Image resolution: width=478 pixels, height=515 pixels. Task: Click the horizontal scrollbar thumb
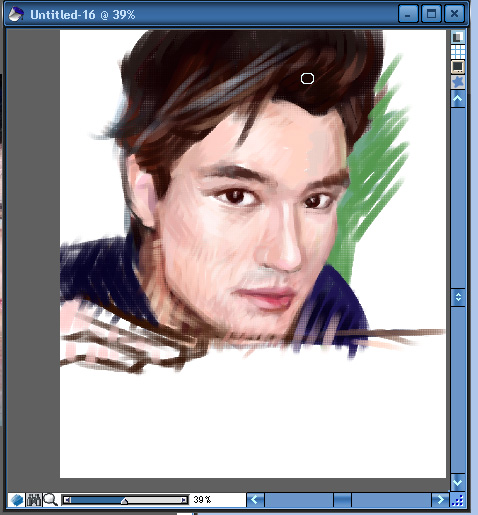tap(342, 500)
